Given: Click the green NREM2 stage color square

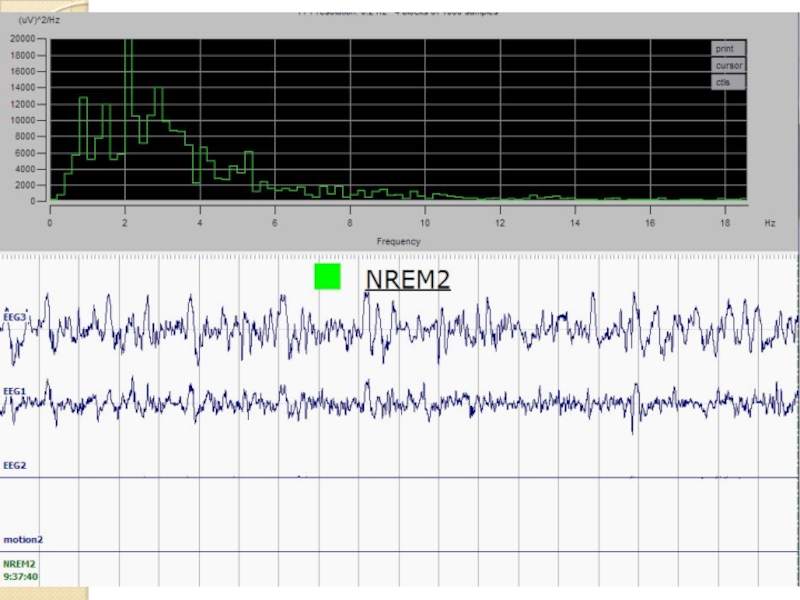Looking at the screenshot, I should 327,277.
